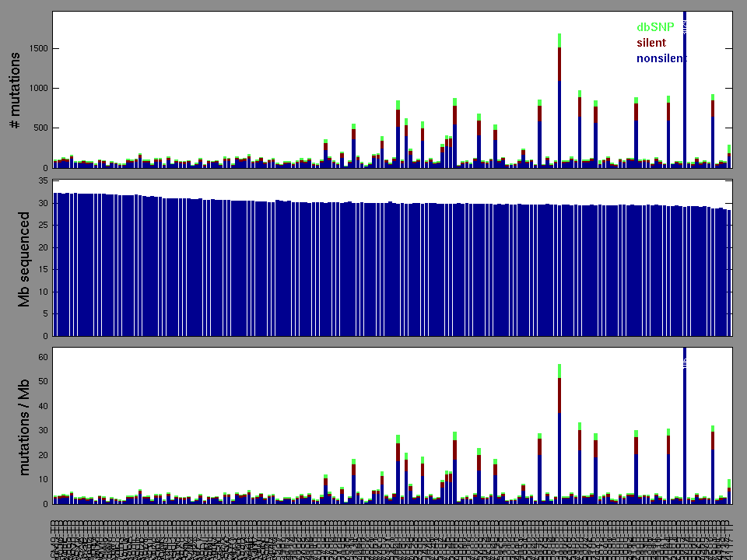
Task: Click the 20 tick label on Mb sequenced axis
Action: tap(43, 247)
